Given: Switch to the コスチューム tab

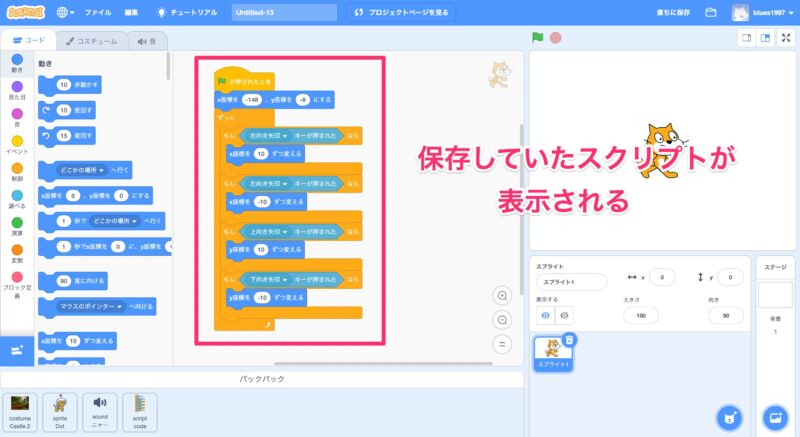Looking at the screenshot, I should 91,41.
